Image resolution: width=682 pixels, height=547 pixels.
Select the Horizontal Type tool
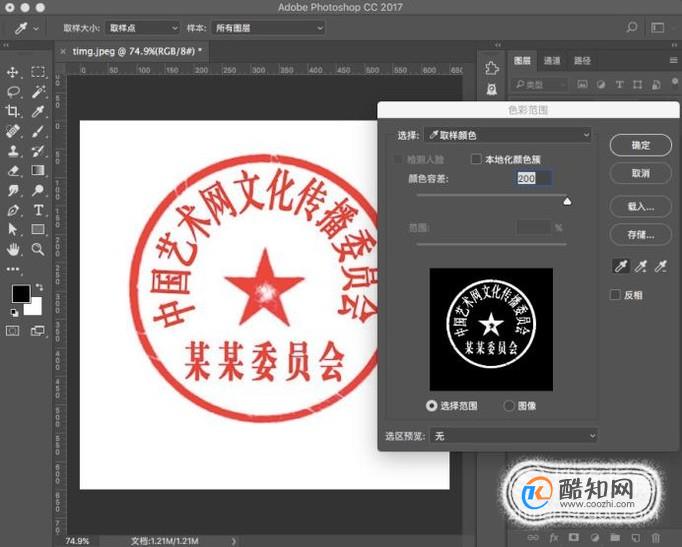tap(38, 210)
